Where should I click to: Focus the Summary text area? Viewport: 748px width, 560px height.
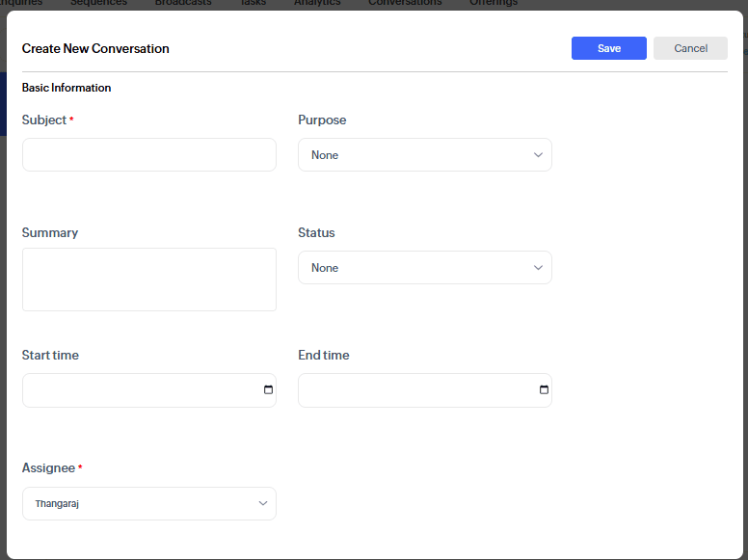148,280
